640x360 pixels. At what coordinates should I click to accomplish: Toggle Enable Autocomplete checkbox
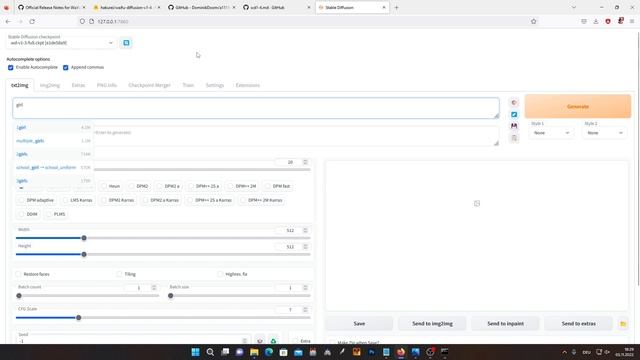pyautogui.click(x=11, y=67)
